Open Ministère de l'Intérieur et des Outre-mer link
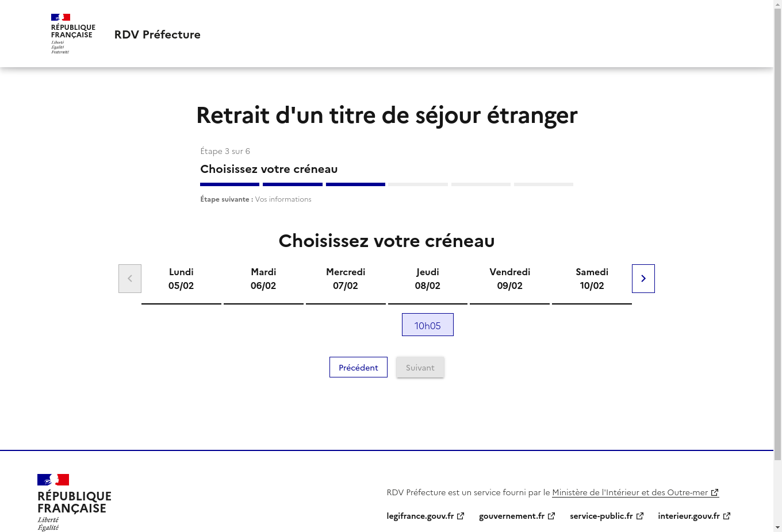782x532 pixels. pos(635,492)
